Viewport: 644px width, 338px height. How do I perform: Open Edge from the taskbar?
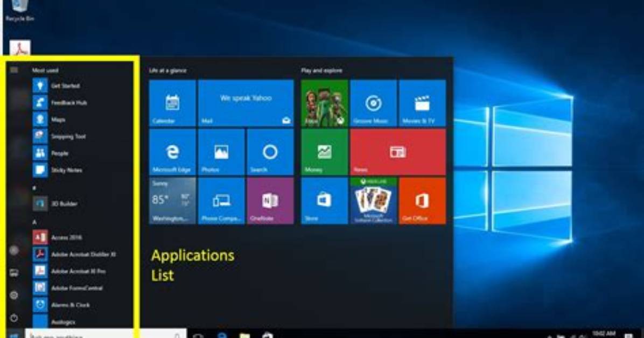click(222, 335)
